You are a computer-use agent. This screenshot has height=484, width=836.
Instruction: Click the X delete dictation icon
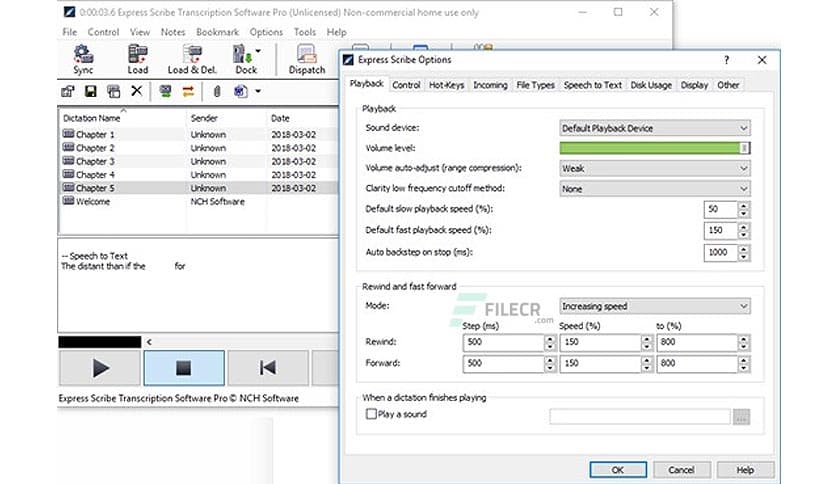tap(136, 91)
